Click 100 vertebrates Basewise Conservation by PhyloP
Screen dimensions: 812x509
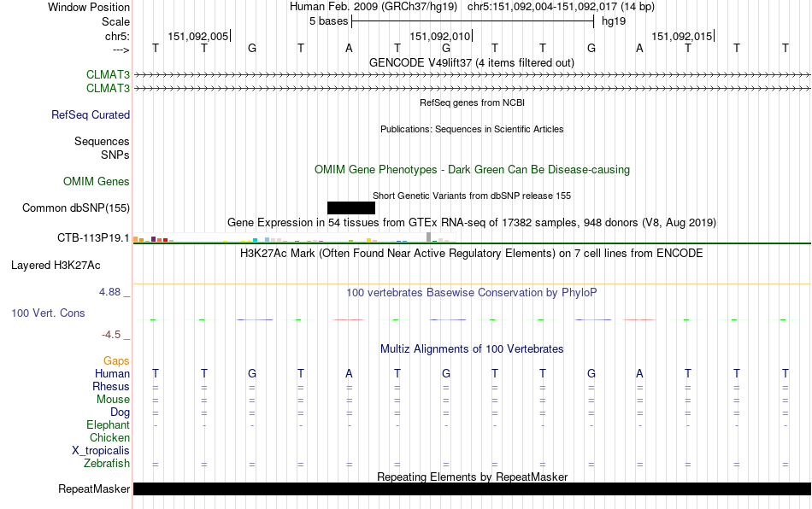472,292
